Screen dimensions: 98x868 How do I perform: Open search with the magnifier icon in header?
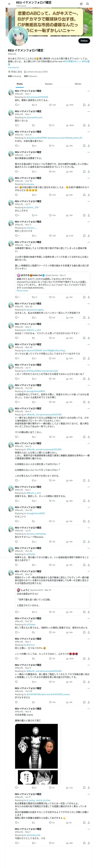(88, 4)
